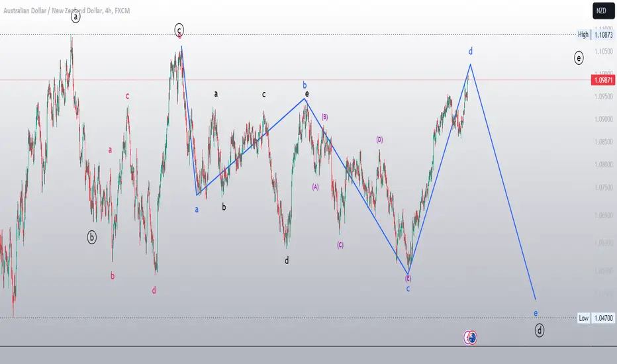Click the pink 'd' label at swing low
The height and width of the screenshot is (364, 617).
(x=154, y=291)
